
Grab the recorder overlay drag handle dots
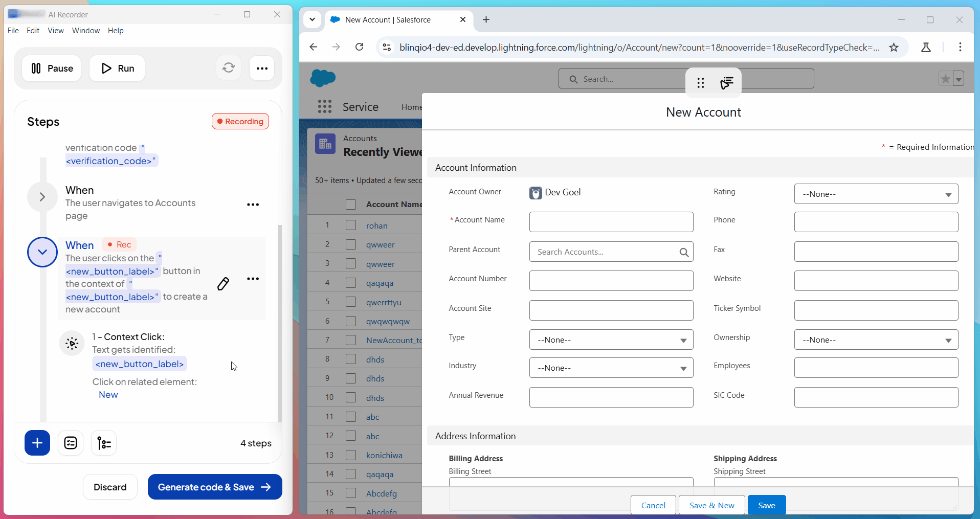pos(701,83)
